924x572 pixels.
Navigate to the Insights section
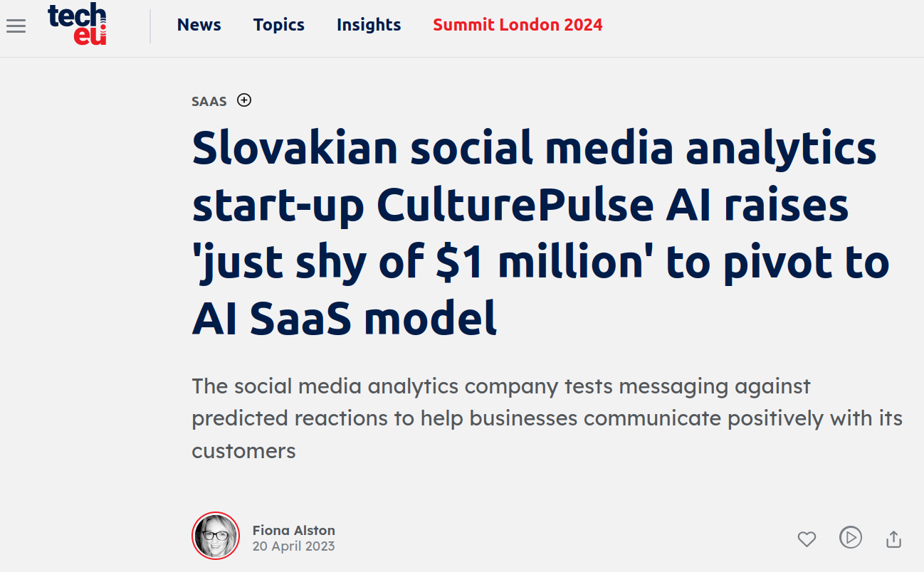pyautogui.click(x=369, y=25)
